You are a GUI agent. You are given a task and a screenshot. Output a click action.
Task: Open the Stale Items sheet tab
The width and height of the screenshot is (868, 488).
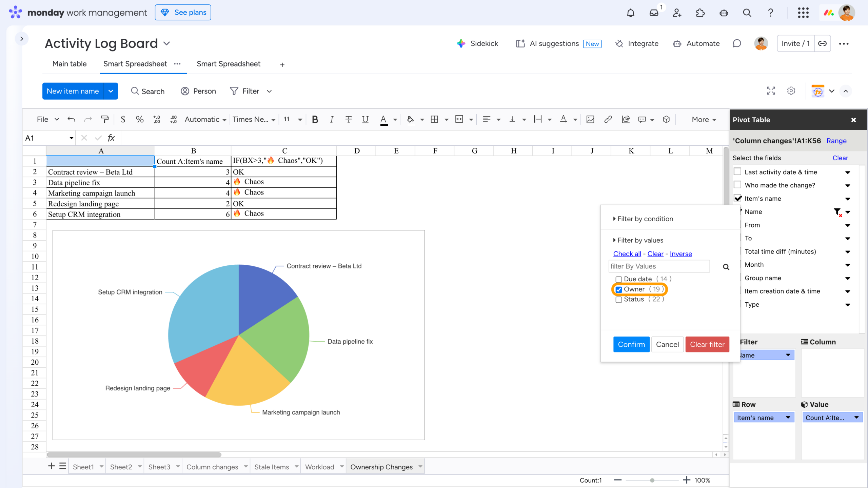point(272,467)
